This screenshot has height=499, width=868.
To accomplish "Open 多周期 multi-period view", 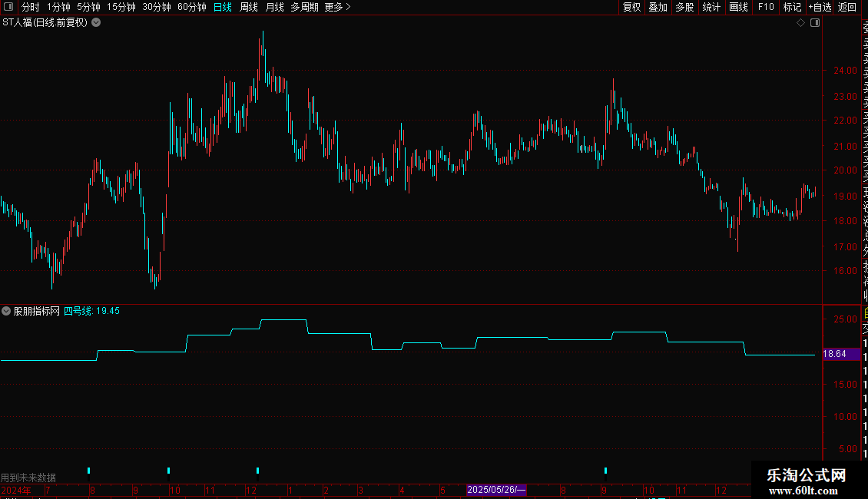I will [304, 7].
